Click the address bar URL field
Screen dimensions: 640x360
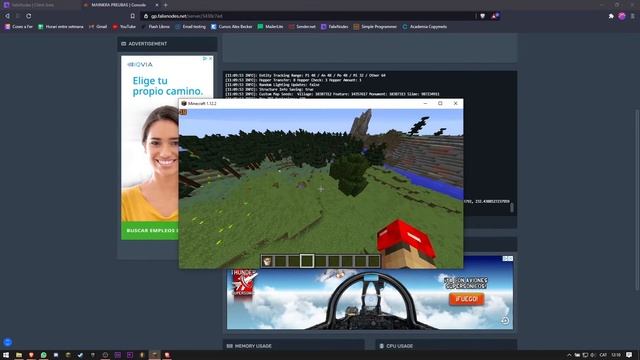[308, 16]
